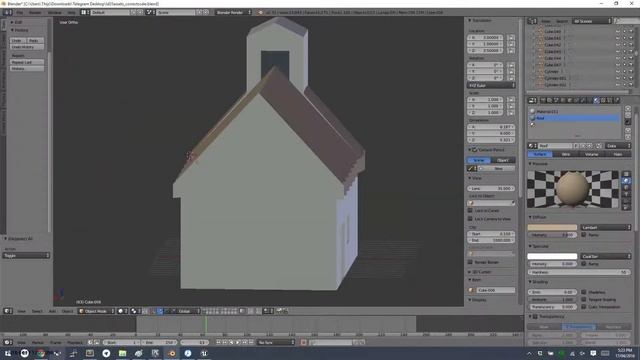Add a new material slot
This screenshot has height=360, width=640.
pos(628,109)
